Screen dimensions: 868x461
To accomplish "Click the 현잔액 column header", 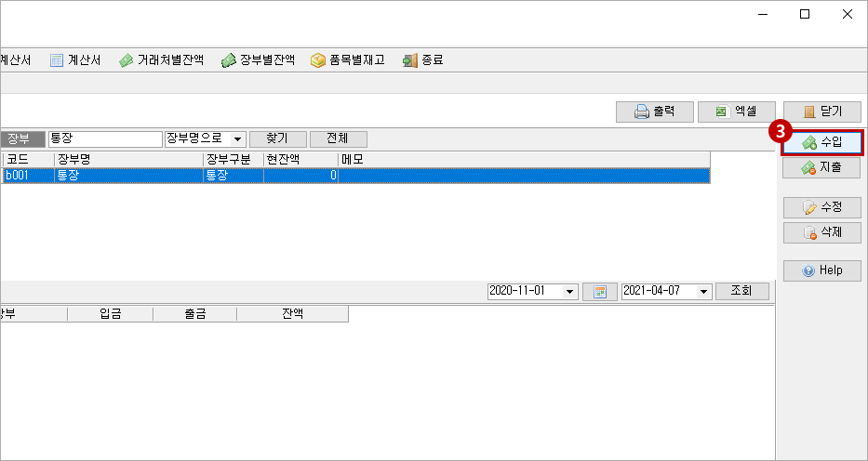I will coord(300,160).
